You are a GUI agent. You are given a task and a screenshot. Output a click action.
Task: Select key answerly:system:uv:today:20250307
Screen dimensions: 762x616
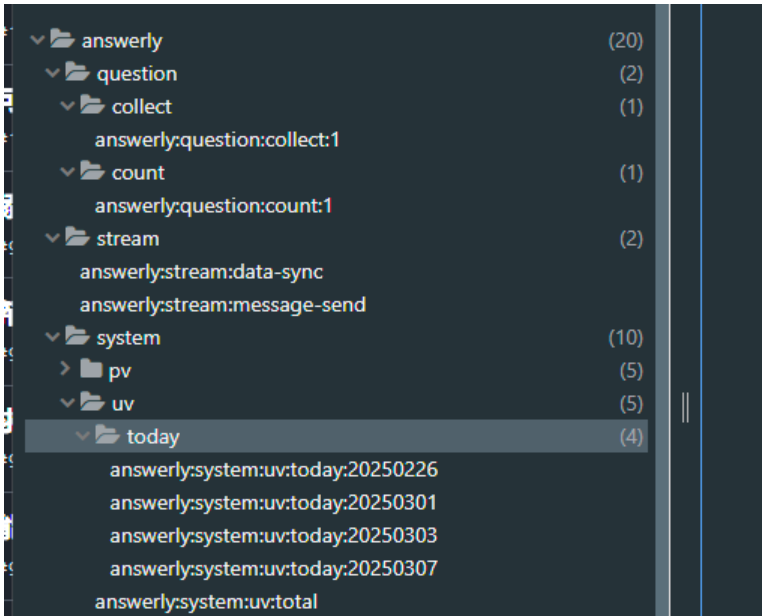click(x=273, y=569)
